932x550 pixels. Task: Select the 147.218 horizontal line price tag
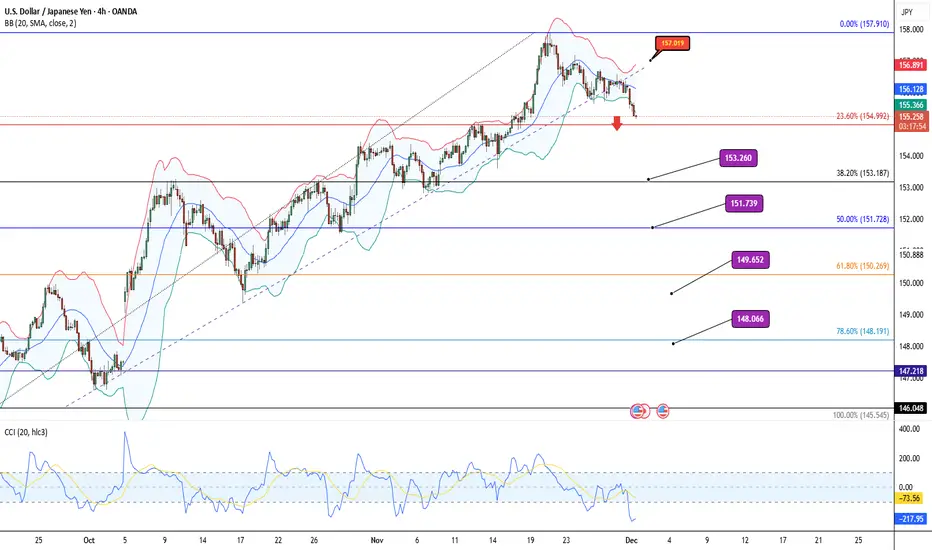tap(911, 371)
